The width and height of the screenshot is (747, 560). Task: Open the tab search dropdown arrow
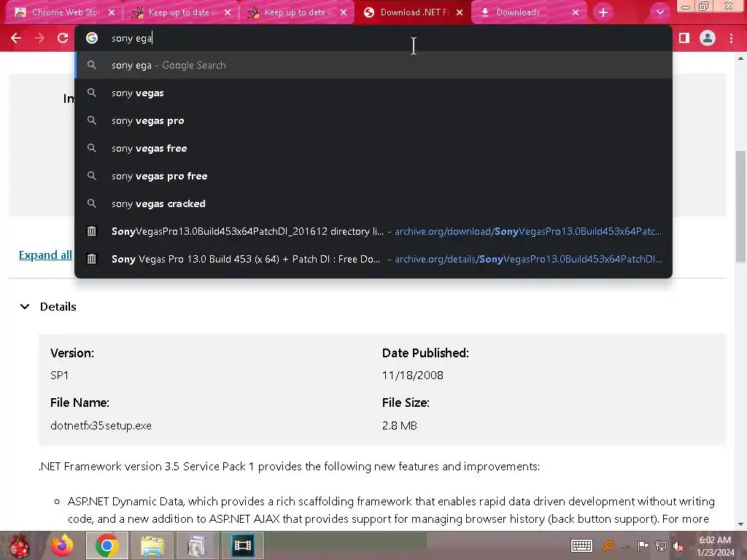point(659,12)
